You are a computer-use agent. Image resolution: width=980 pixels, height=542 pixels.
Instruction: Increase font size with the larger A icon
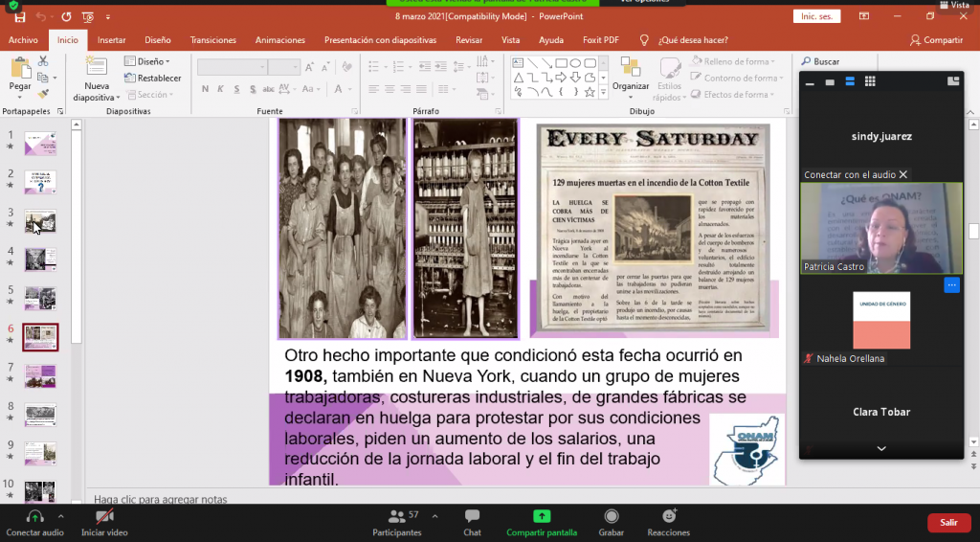(309, 67)
